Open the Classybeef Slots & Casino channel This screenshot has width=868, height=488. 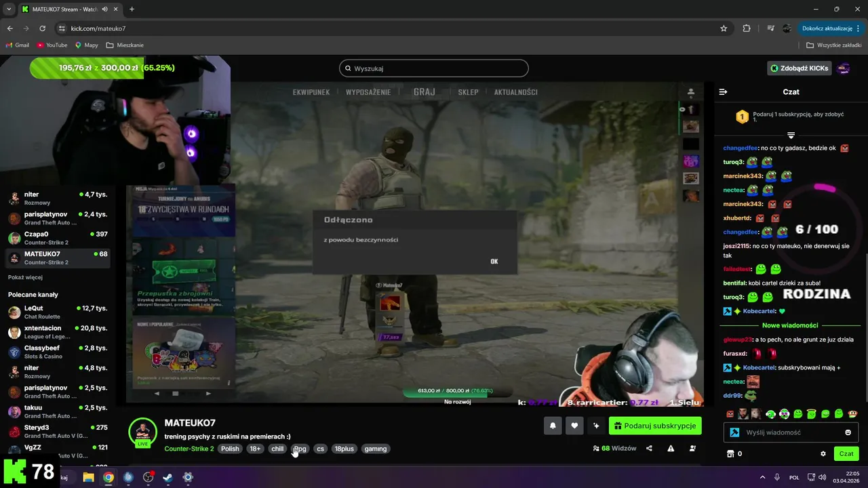[x=58, y=352]
